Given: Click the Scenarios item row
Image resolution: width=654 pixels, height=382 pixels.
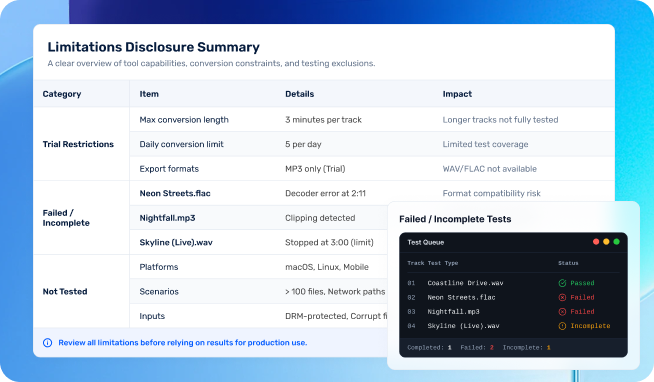Looking at the screenshot, I should [159, 292].
